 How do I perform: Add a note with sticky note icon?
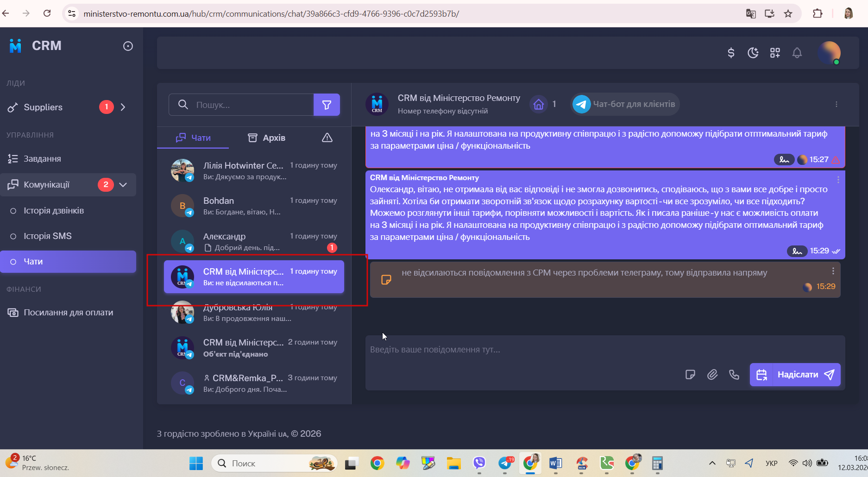[690, 375]
